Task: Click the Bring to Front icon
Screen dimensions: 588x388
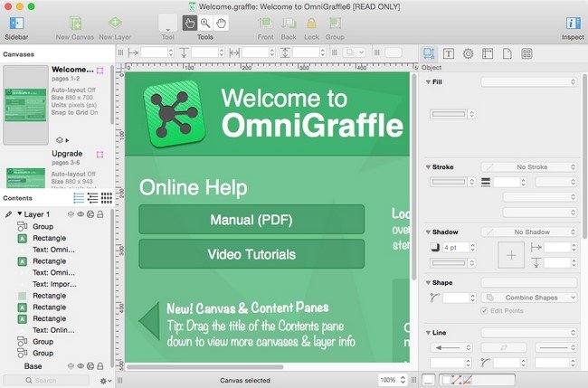Action: [x=265, y=24]
